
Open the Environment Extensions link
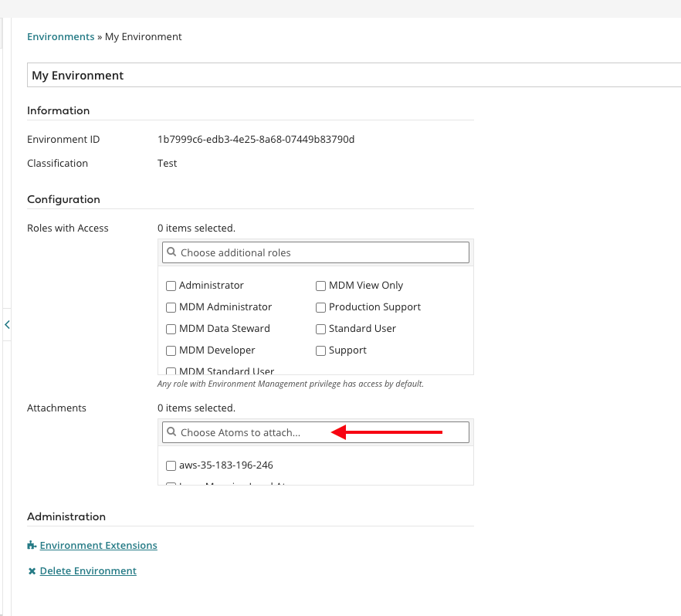[98, 545]
